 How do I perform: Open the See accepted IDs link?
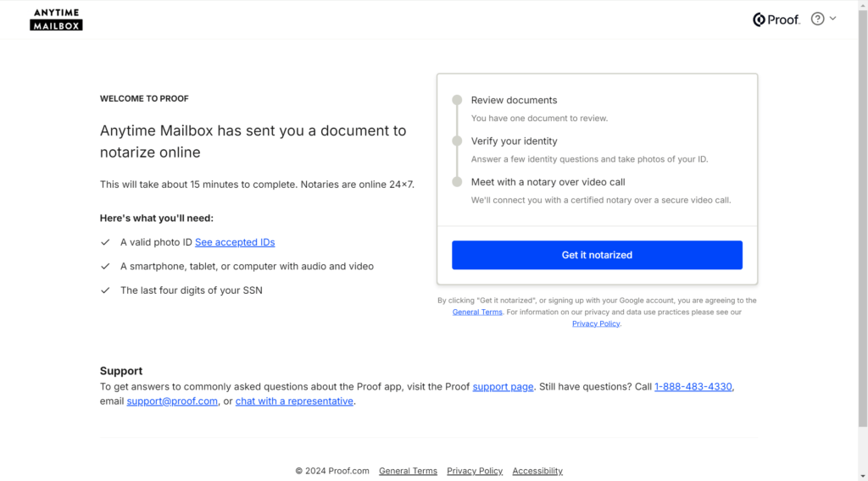235,242
